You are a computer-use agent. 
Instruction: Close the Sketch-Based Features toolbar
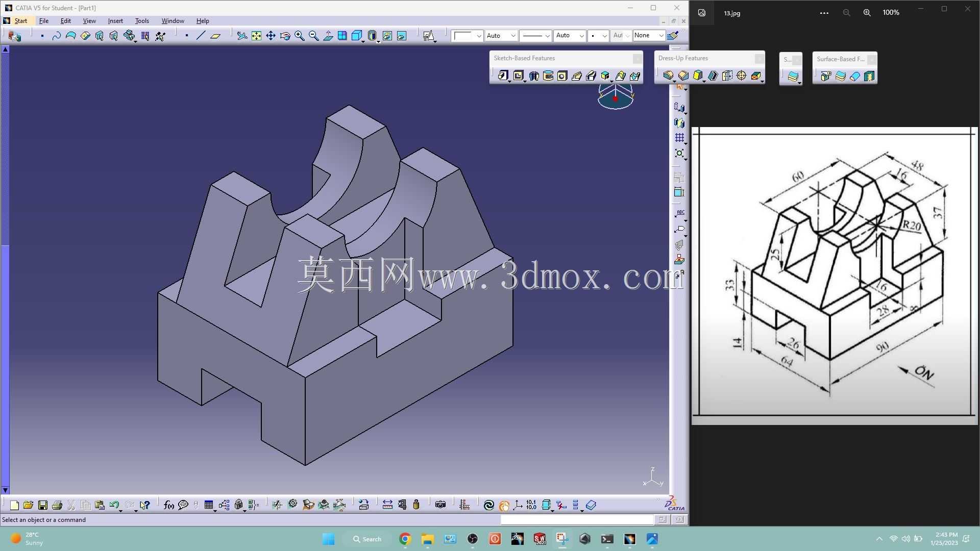(638, 59)
